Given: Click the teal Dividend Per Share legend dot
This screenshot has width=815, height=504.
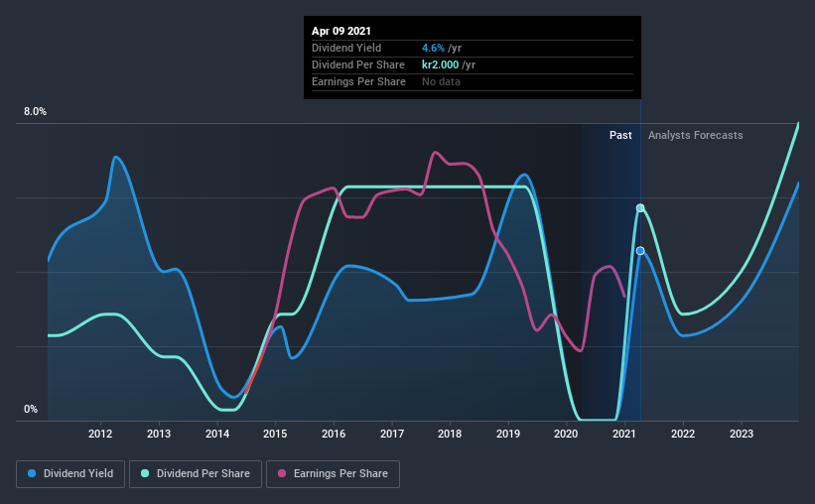Looking at the screenshot, I should (145, 473).
